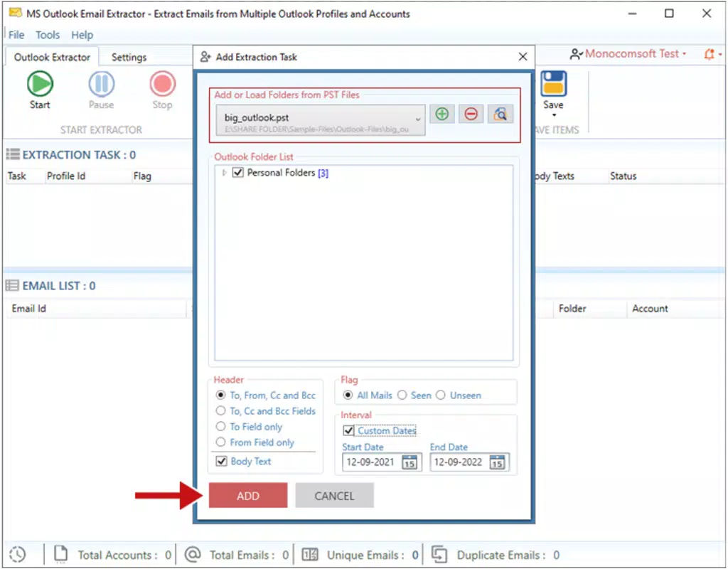Viewport: 728px width, 569px height.
Task: Click the Duplicate Emails icon in status bar
Action: pos(439,555)
